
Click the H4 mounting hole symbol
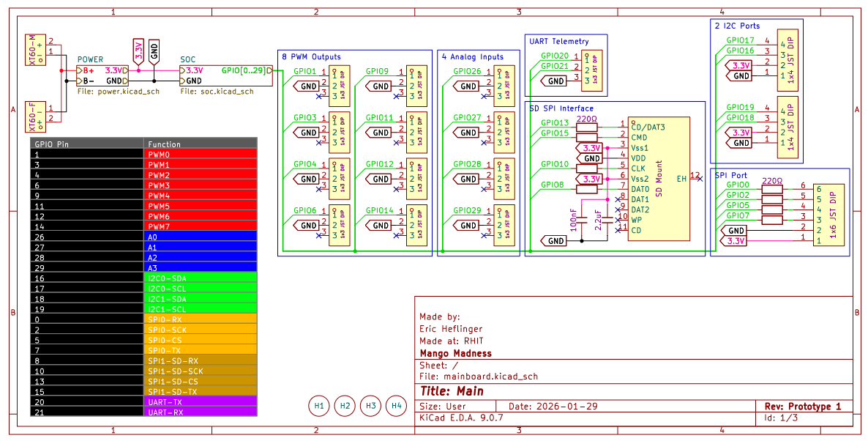coord(397,406)
